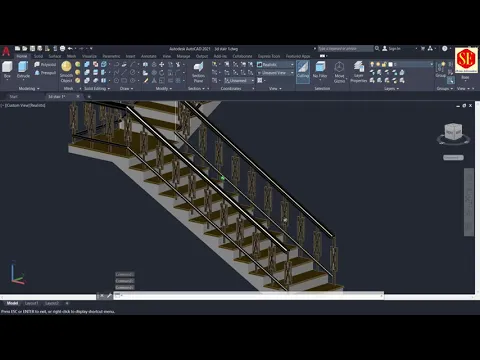Toggle Group Selection on/off button
Viewport: 480px width, 360px height.
(x=451, y=80)
